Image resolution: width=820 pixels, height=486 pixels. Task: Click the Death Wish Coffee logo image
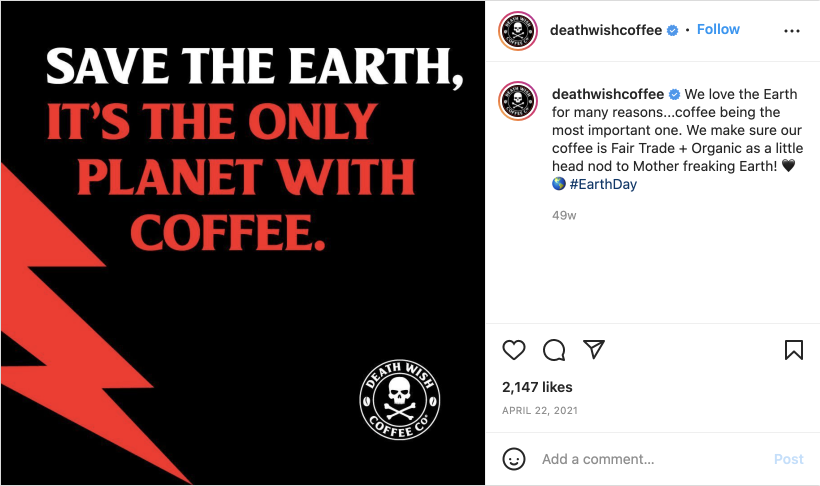pyautogui.click(x=400, y=400)
